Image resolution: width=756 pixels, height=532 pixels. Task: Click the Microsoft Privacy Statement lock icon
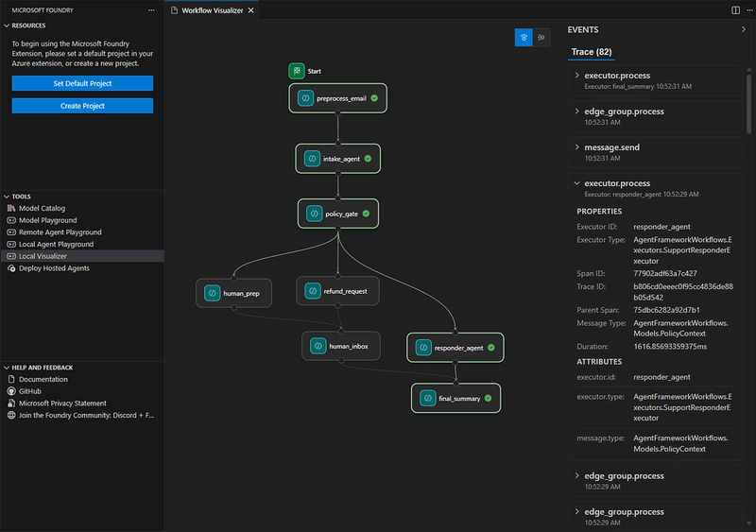(x=11, y=403)
